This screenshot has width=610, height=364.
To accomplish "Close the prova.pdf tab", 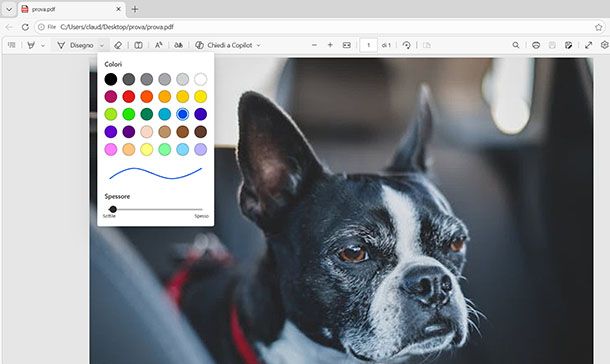I will pos(119,9).
